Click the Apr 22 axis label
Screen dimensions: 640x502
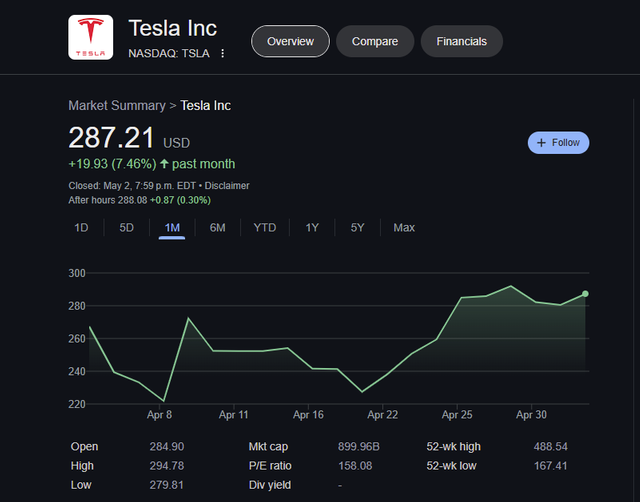tap(382, 415)
